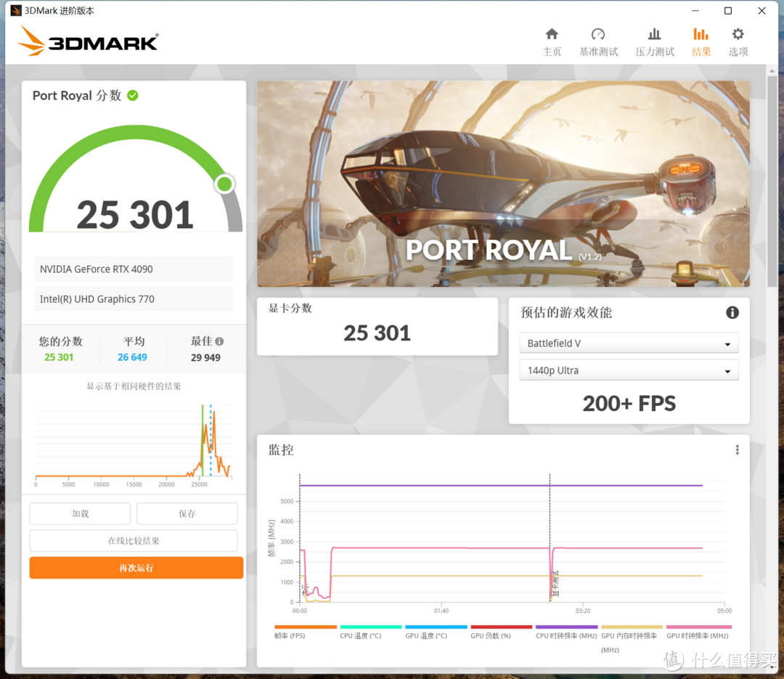Click the scrollbar up arrow
784x679 pixels.
pos(772,71)
